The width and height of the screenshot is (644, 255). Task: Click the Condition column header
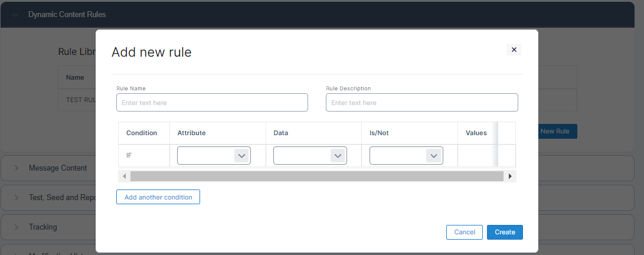tap(142, 133)
